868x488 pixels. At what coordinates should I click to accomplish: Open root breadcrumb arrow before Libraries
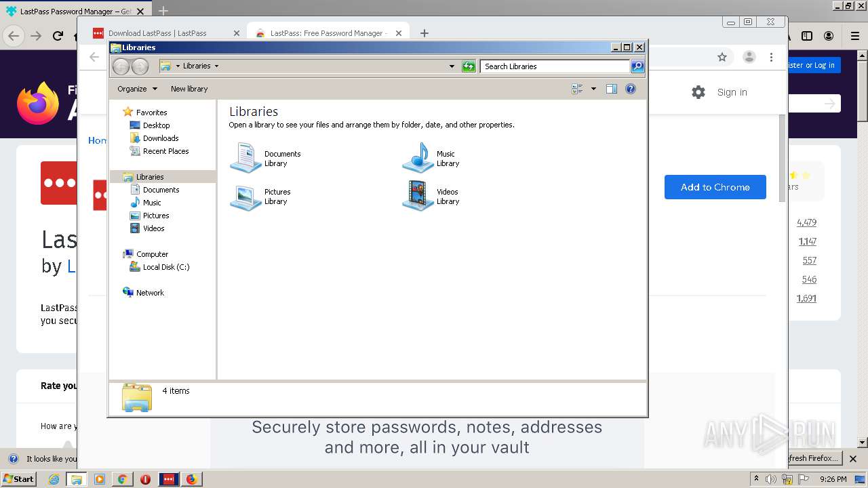(178, 66)
